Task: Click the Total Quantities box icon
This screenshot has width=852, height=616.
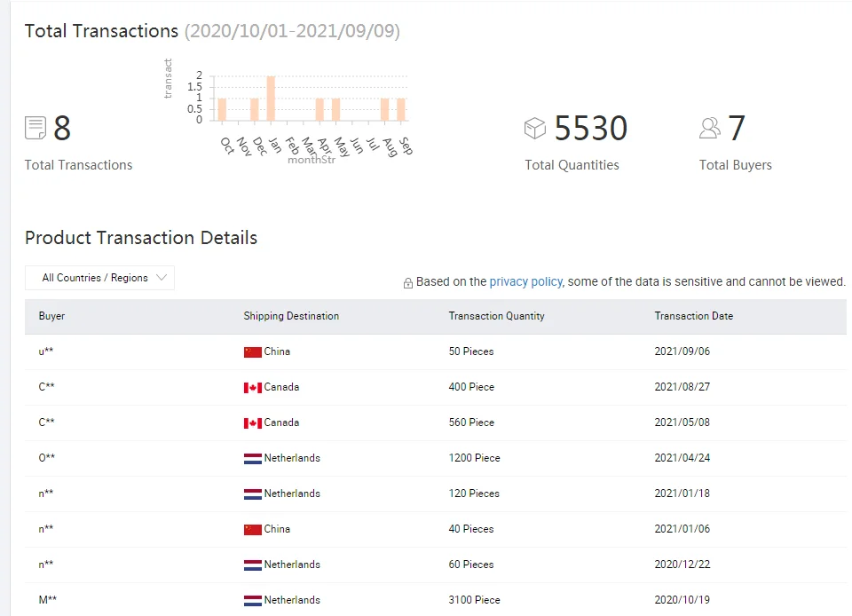Action: pos(535,129)
